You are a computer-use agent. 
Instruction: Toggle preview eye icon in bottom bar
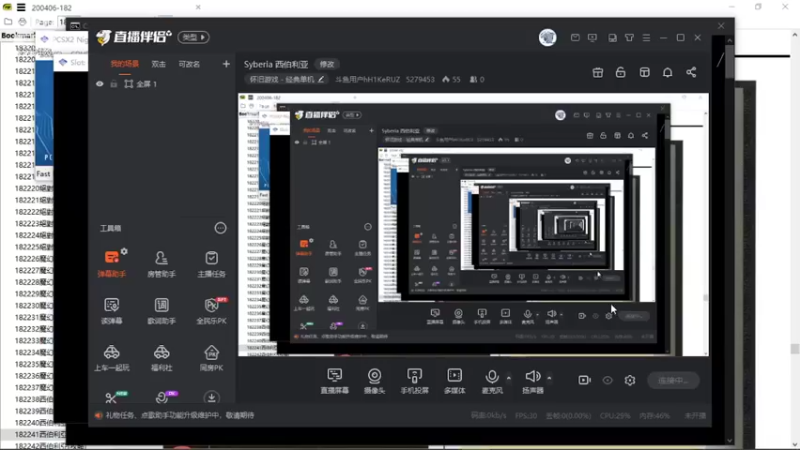click(x=607, y=380)
